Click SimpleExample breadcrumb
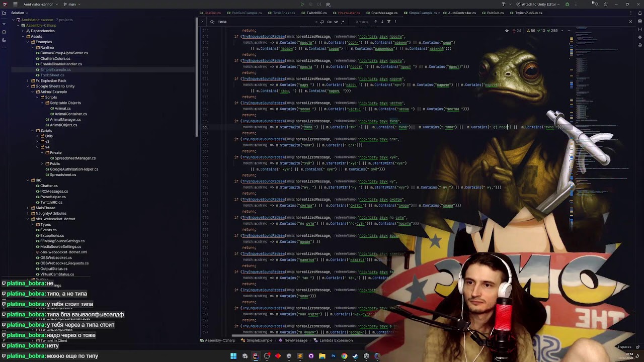The height and width of the screenshot is (362, 644). tap(257, 340)
